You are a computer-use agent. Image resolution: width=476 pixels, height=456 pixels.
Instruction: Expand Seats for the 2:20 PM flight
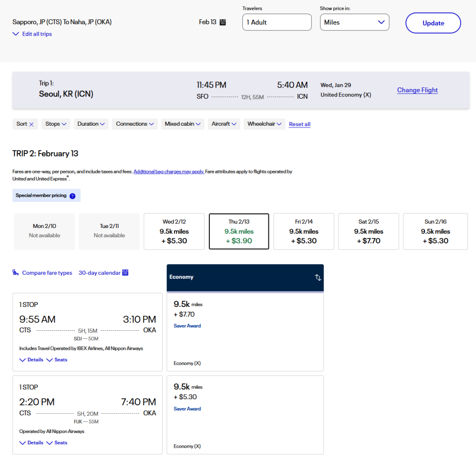pos(57,443)
